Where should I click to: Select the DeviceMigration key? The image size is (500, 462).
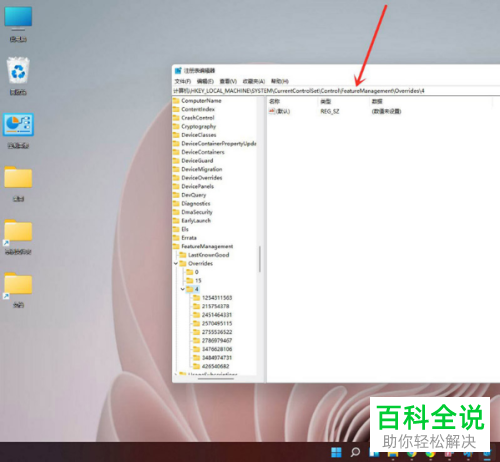point(202,169)
